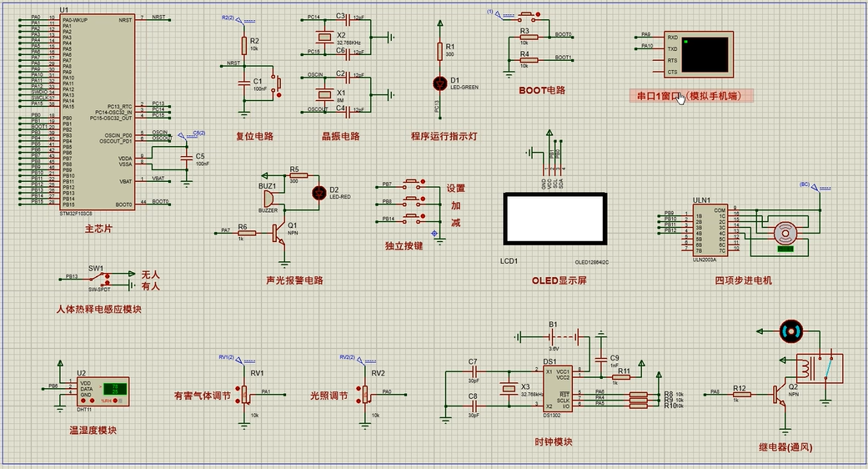The image size is (868, 469).
Task: Click the 独立按键 label
Action: [x=404, y=246]
